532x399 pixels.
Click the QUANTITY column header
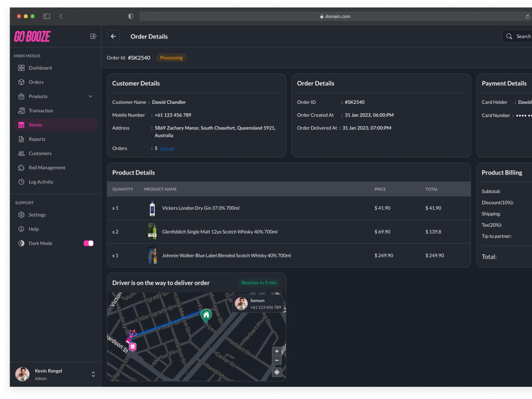tap(122, 189)
